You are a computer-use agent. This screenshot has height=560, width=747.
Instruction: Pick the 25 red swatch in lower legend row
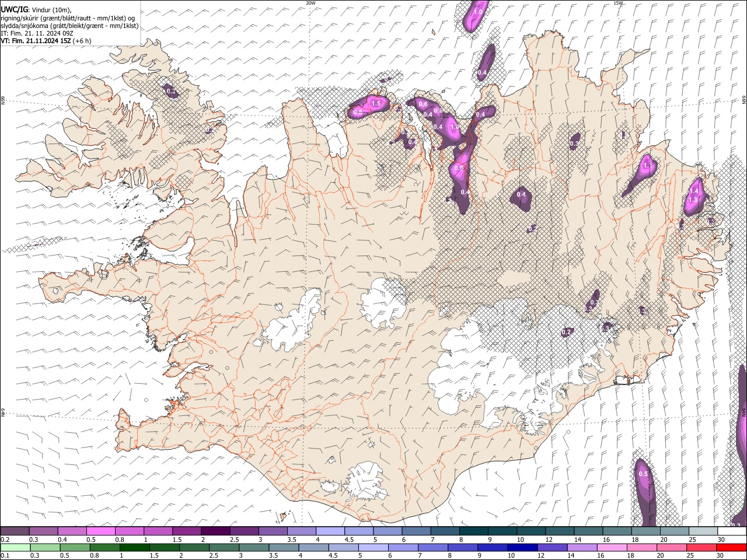[702, 547]
